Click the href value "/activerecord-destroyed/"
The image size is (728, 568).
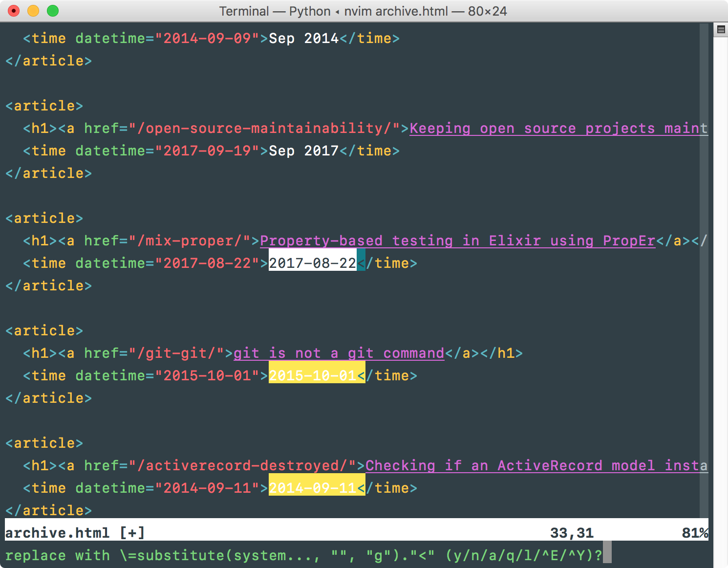coord(242,465)
